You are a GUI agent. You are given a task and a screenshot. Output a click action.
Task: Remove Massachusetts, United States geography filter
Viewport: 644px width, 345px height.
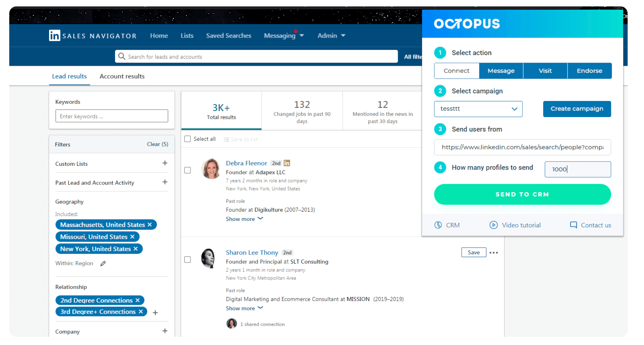(x=150, y=224)
